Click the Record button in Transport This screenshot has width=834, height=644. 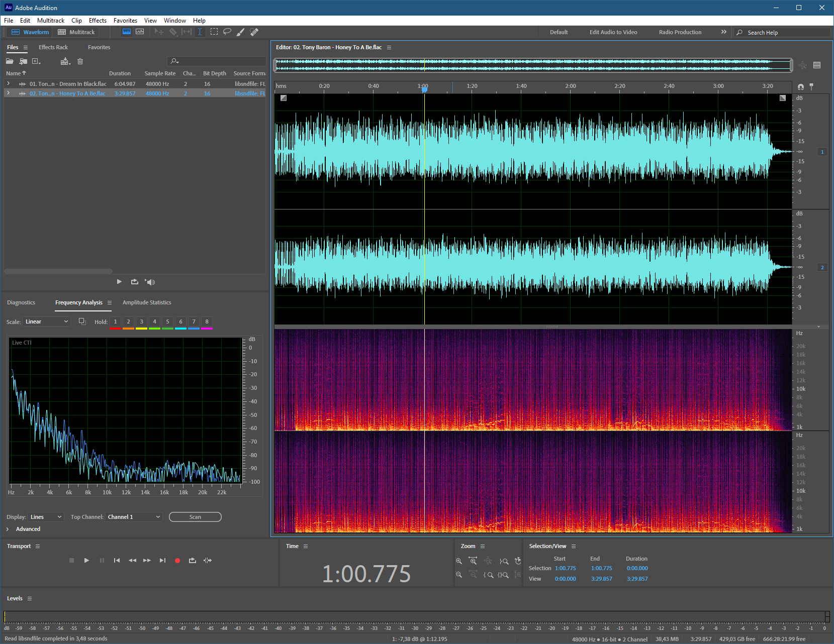(177, 561)
